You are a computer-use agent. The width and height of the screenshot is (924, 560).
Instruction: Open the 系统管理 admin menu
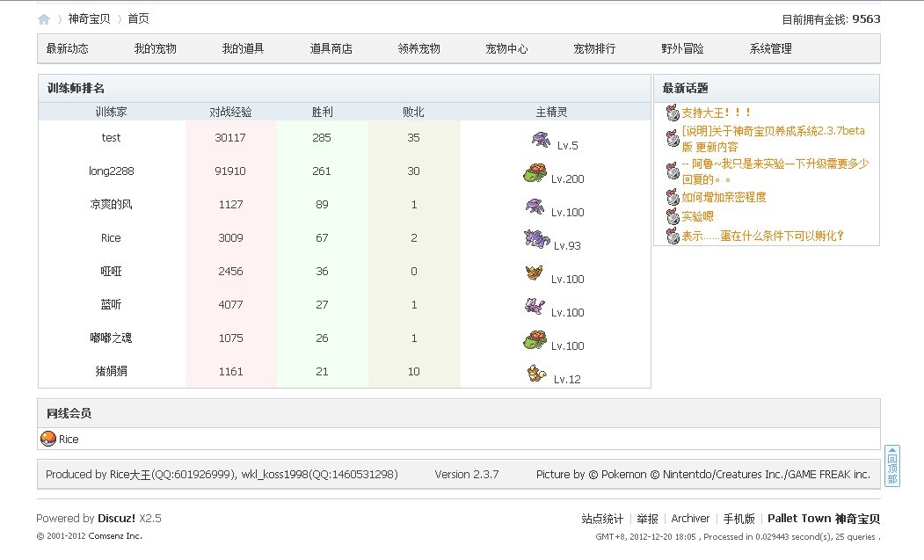(771, 49)
